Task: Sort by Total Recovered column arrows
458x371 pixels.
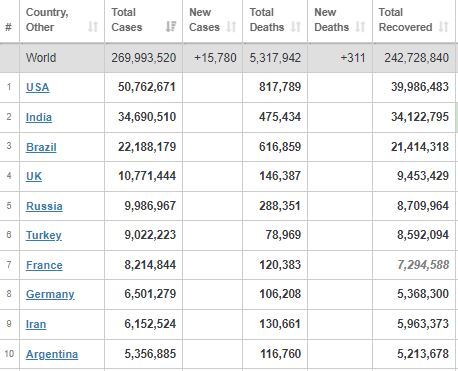Action: [x=443, y=27]
